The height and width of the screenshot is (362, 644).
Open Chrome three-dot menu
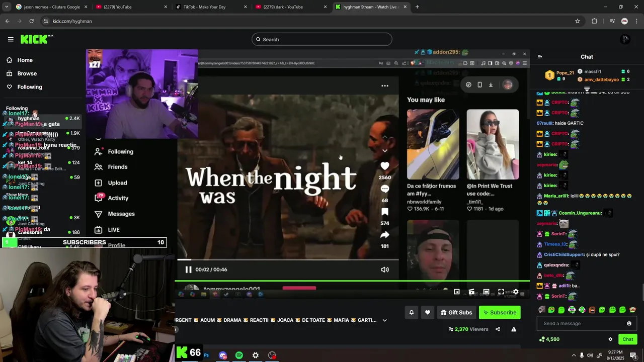coord(637,21)
